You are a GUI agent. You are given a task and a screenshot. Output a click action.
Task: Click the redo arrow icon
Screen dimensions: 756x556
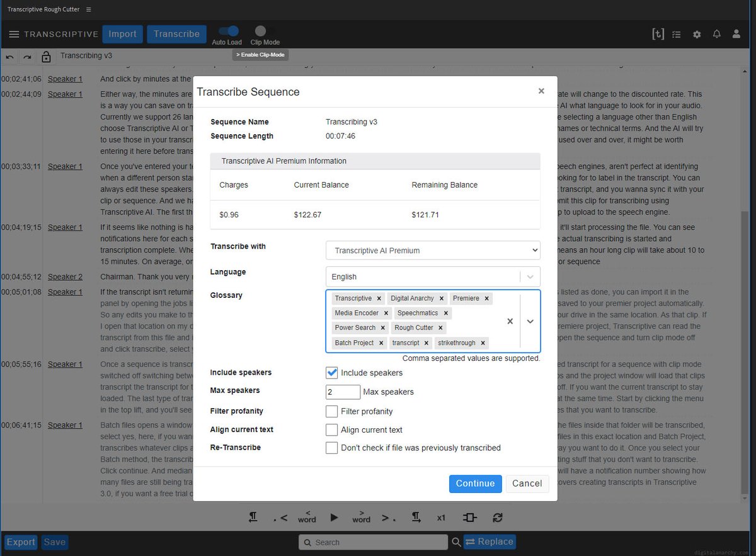(27, 57)
